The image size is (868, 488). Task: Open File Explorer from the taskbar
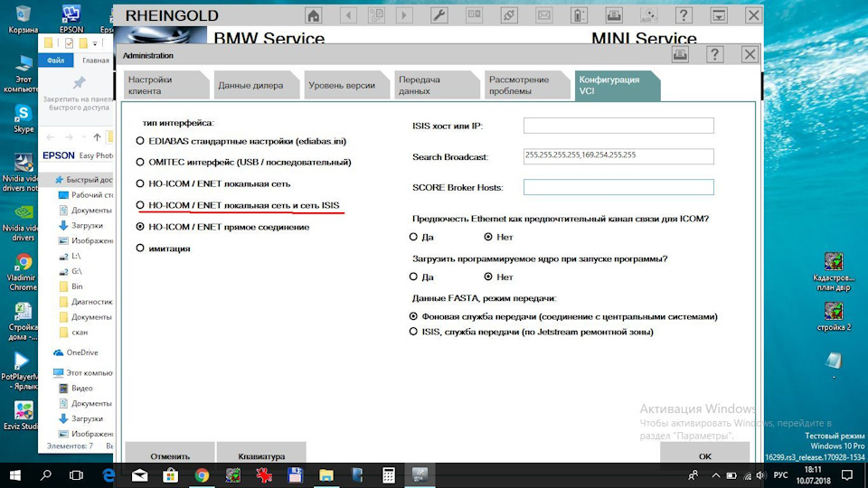point(326,475)
